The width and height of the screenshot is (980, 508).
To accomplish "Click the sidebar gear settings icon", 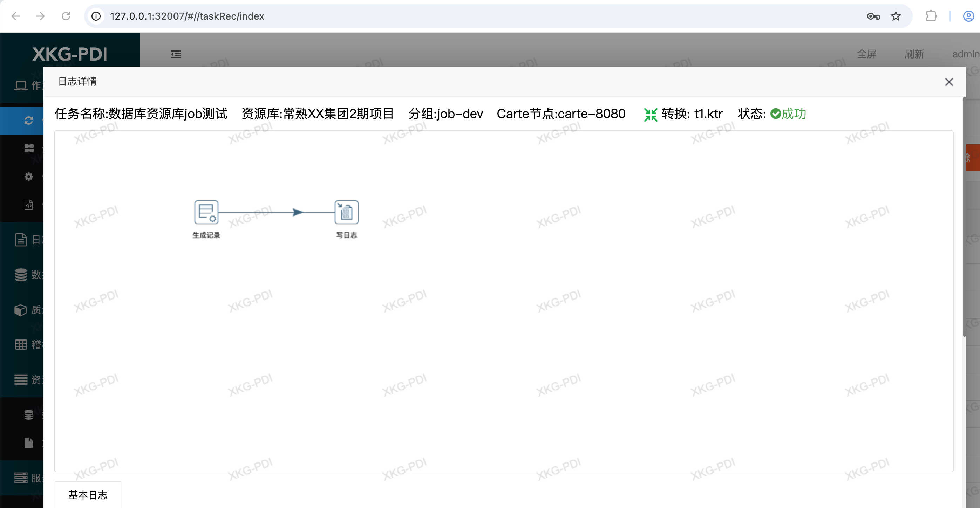I will click(x=29, y=177).
